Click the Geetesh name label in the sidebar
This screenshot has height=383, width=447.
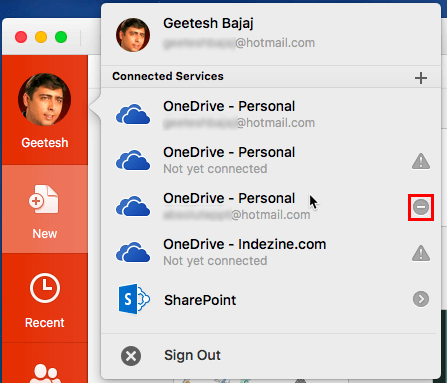coord(45,143)
